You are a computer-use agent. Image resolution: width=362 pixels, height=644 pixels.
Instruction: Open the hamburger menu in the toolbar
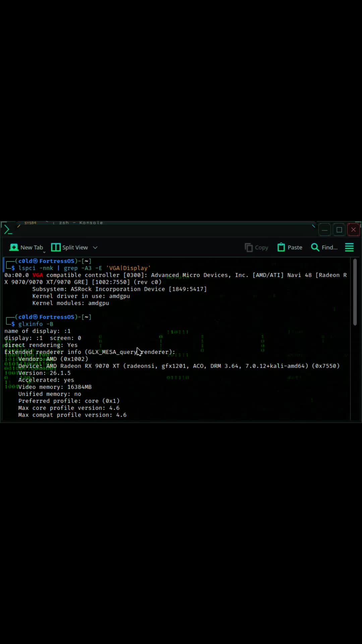(349, 247)
